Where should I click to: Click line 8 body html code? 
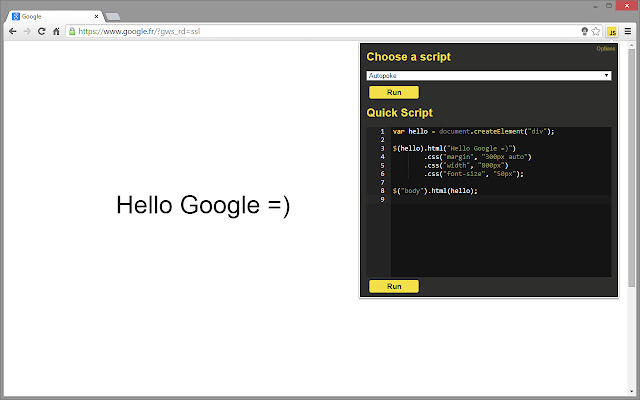(435, 191)
